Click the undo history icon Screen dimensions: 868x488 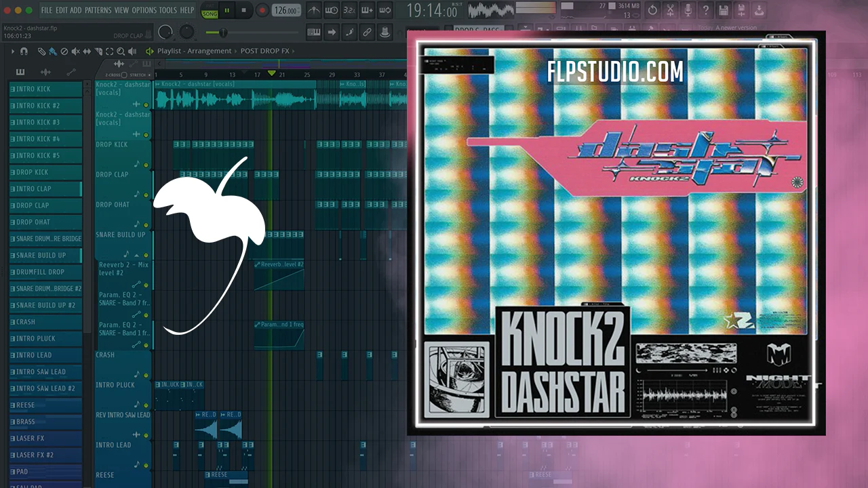point(652,11)
